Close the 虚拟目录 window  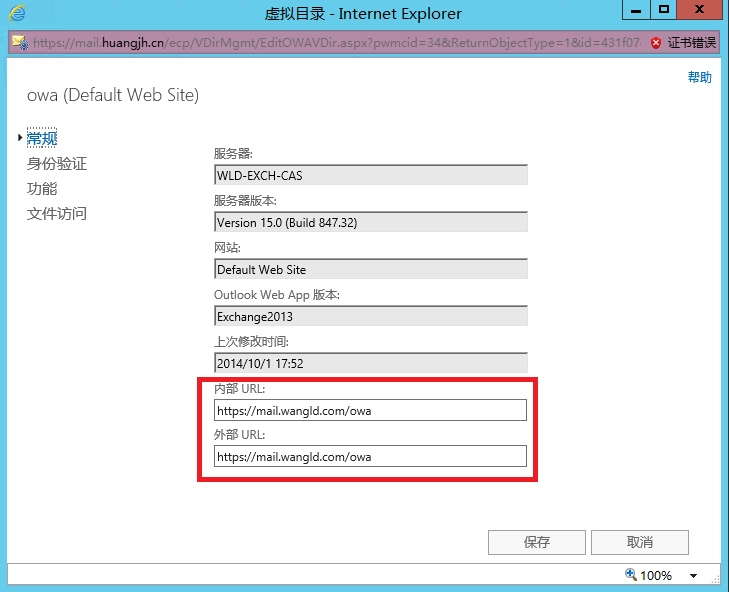click(x=700, y=10)
